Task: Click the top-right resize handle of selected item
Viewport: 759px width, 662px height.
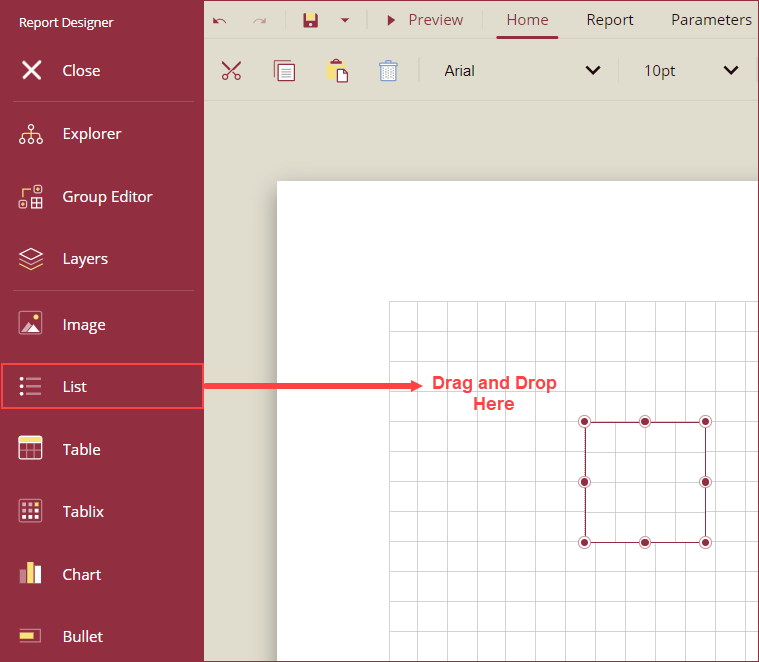Action: point(705,421)
